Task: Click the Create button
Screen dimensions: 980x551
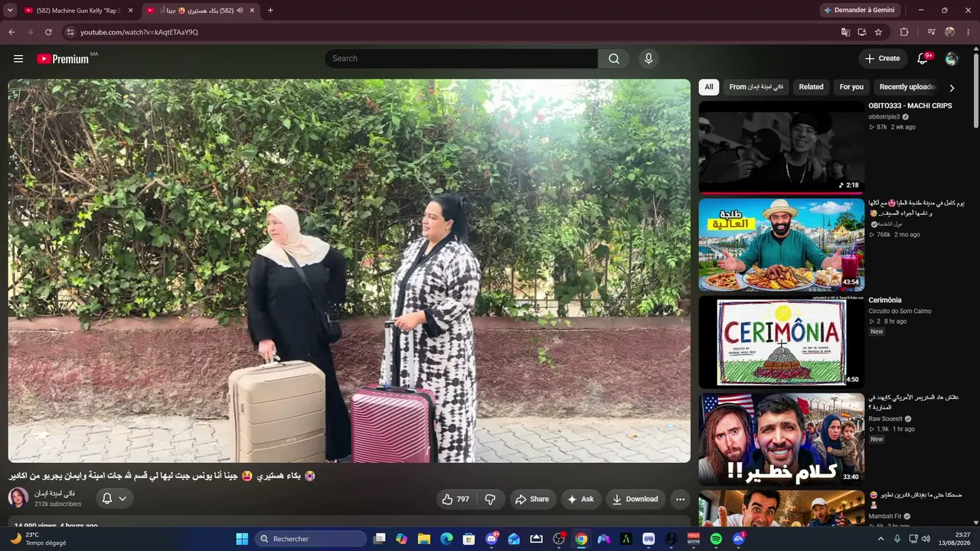Action: 883,59
